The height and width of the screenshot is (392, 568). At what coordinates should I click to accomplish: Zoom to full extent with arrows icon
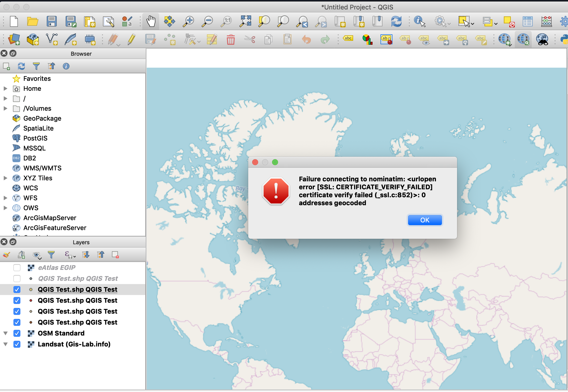pos(245,21)
